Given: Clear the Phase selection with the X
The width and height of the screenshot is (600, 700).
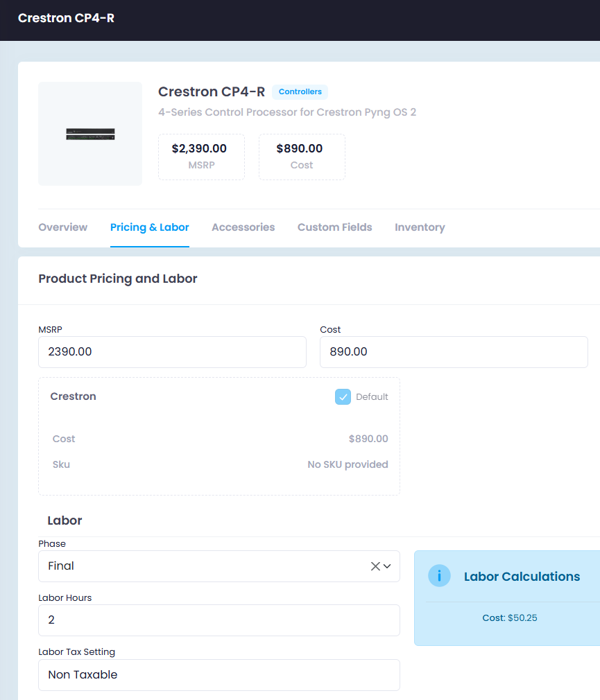Looking at the screenshot, I should [375, 566].
